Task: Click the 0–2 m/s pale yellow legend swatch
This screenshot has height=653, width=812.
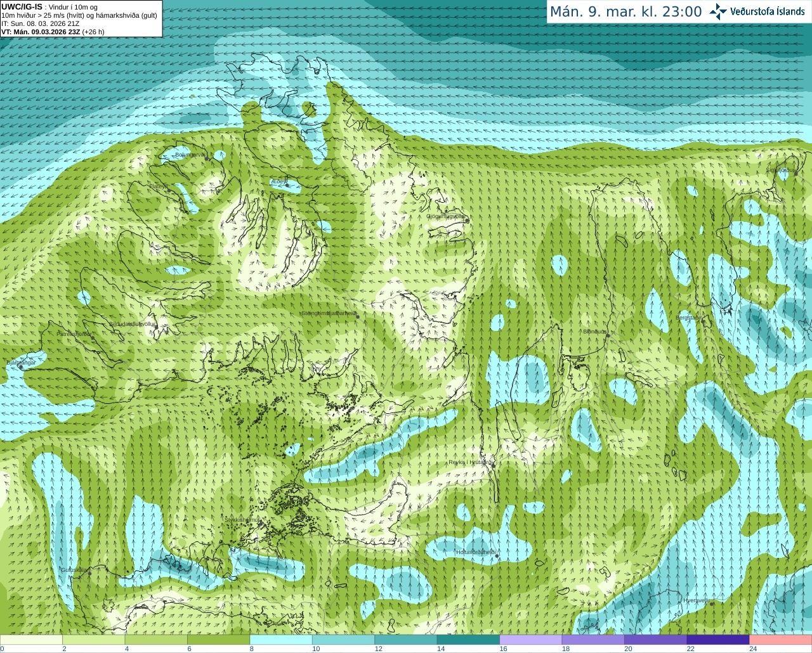Action: pos(31,640)
